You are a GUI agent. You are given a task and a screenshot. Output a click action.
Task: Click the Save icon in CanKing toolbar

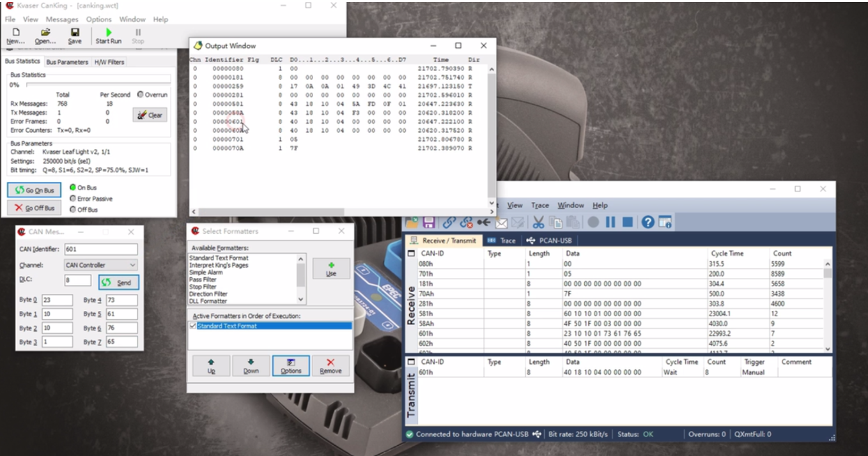pos(75,32)
